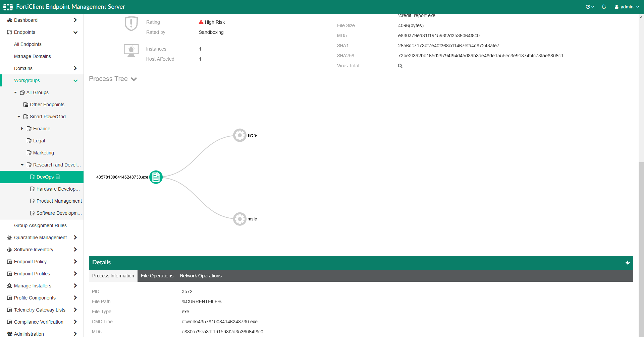Expand the Administration menu chevron

point(75,334)
